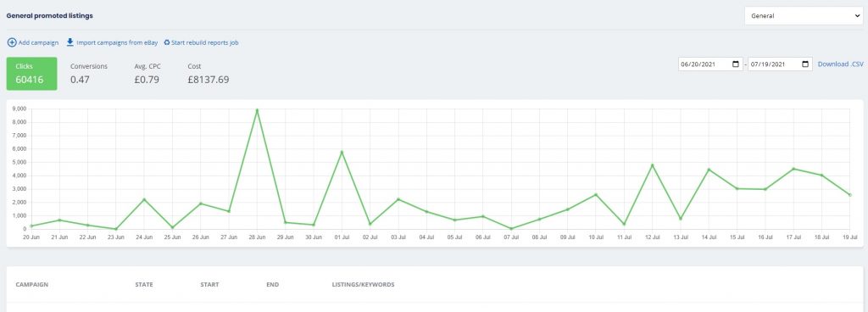Click the 12 Jul data point on chart
868x312 pixels.
(x=652, y=165)
